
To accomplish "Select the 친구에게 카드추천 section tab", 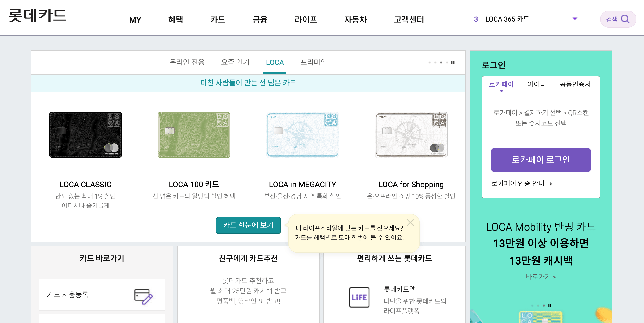I will point(248,258).
